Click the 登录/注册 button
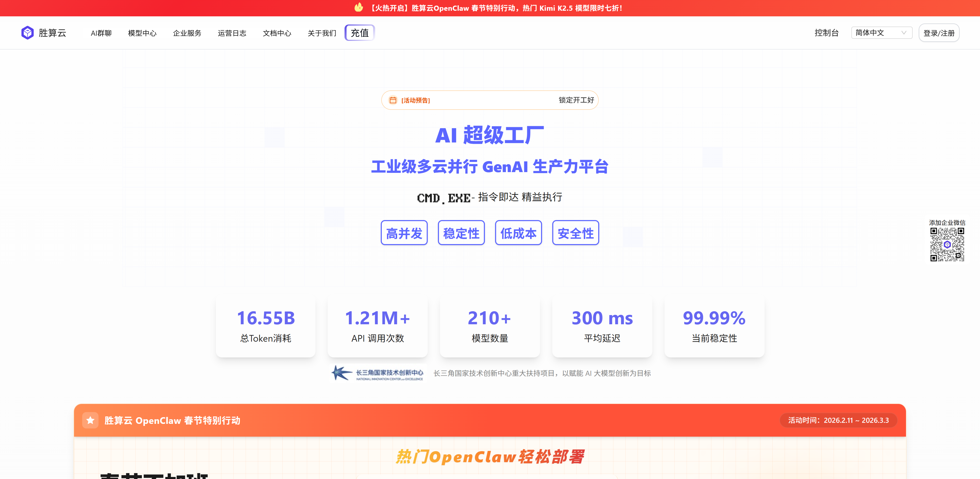This screenshot has height=479, width=980. click(x=939, y=33)
